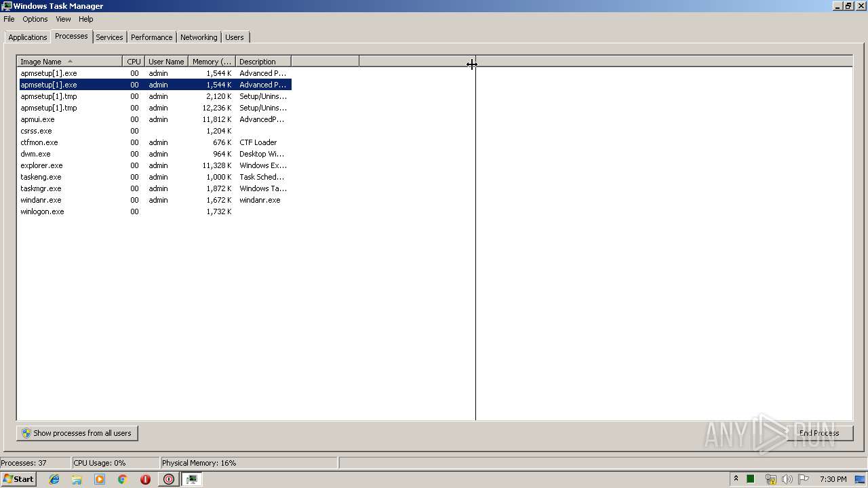Click the End Process button
Image resolution: width=868 pixels, height=488 pixels.
pos(819,433)
